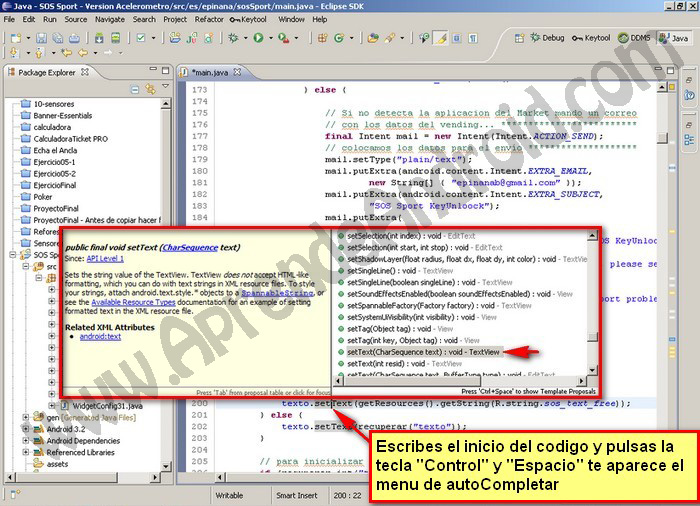Click the Previous Annotation up-arrow icon
700x506 pixels.
point(40,53)
